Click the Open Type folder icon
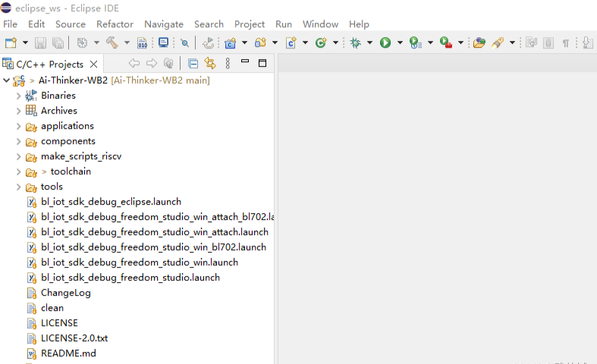Image resolution: width=597 pixels, height=364 pixels. coord(479,42)
